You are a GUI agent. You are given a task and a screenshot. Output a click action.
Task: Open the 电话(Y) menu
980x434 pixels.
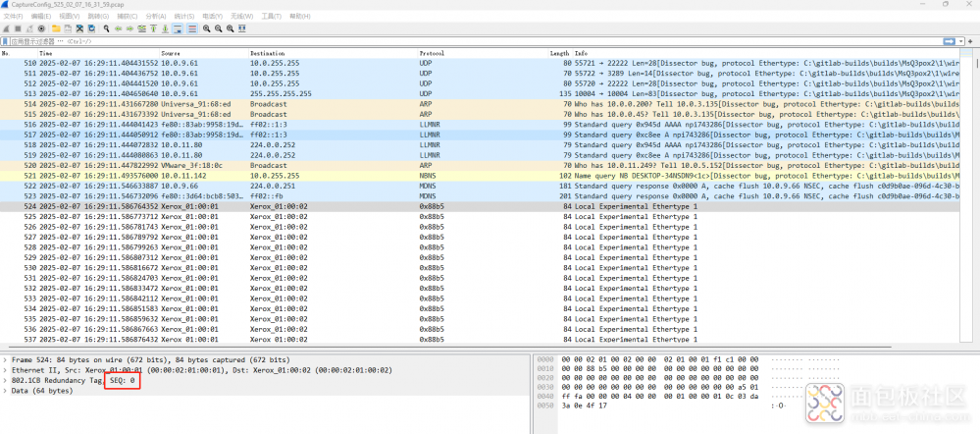tap(213, 17)
